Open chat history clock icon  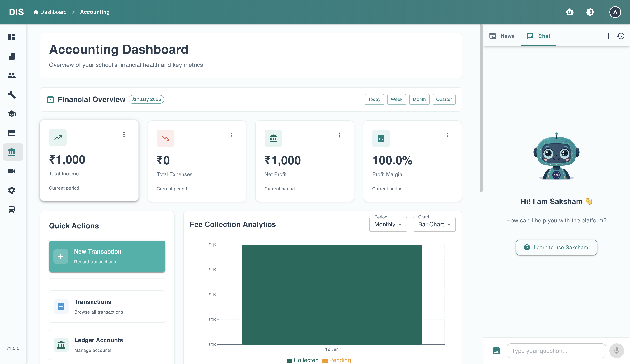click(x=621, y=36)
